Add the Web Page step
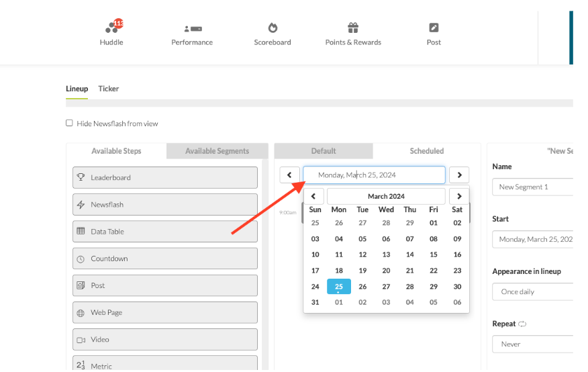 tap(165, 312)
